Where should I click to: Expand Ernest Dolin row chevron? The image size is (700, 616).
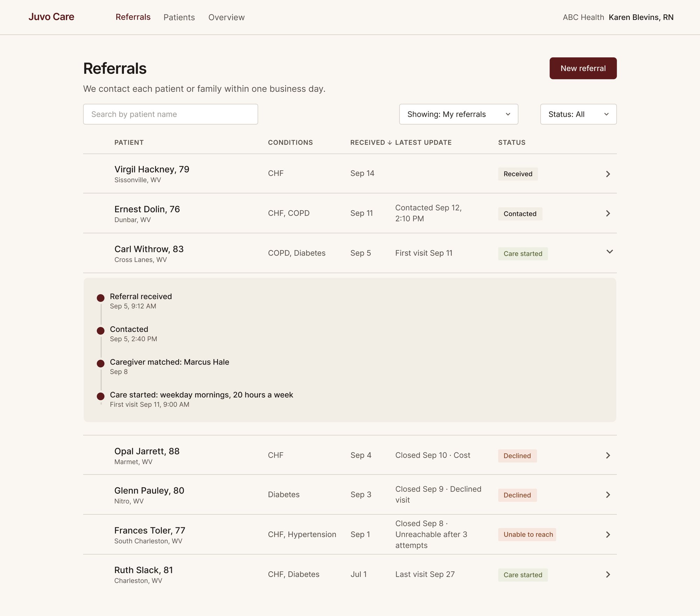click(608, 213)
